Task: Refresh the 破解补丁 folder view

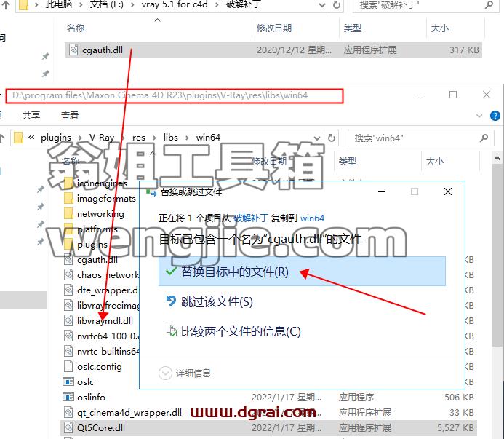Action: click(337, 5)
